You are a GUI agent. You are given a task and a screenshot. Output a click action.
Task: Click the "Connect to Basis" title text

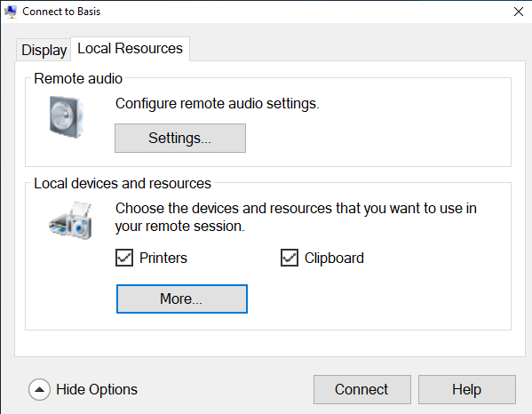(x=61, y=12)
